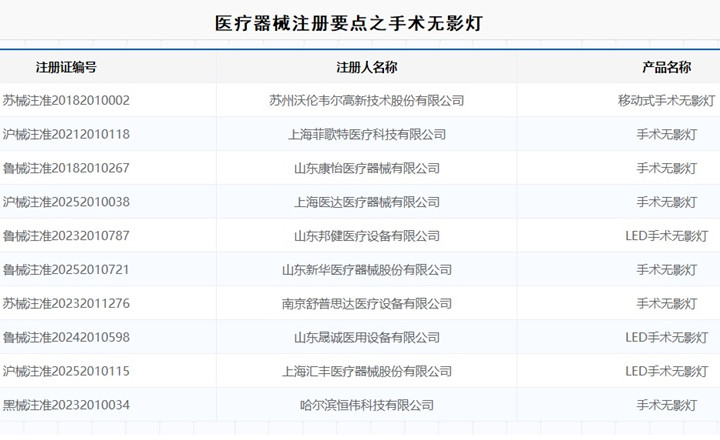The image size is (720, 440).
Task: Click registrant 南京舒普思达医疗设备有限公司
Action: pyautogui.click(x=366, y=303)
